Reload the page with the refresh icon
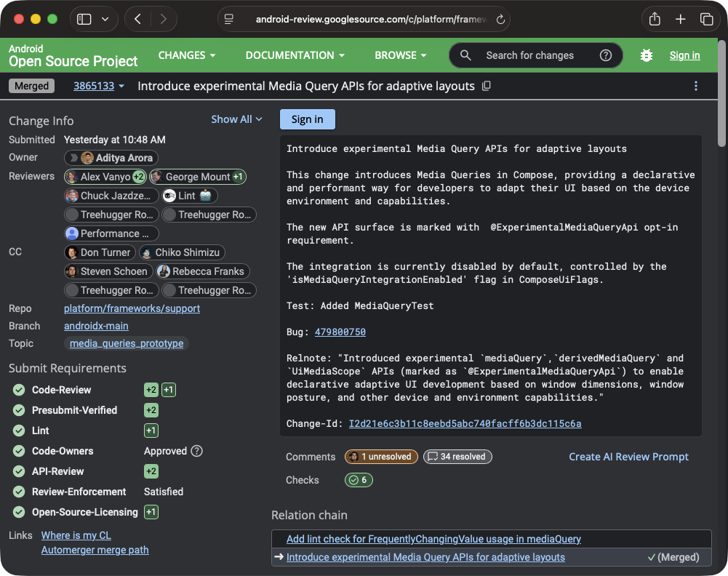 (500, 19)
